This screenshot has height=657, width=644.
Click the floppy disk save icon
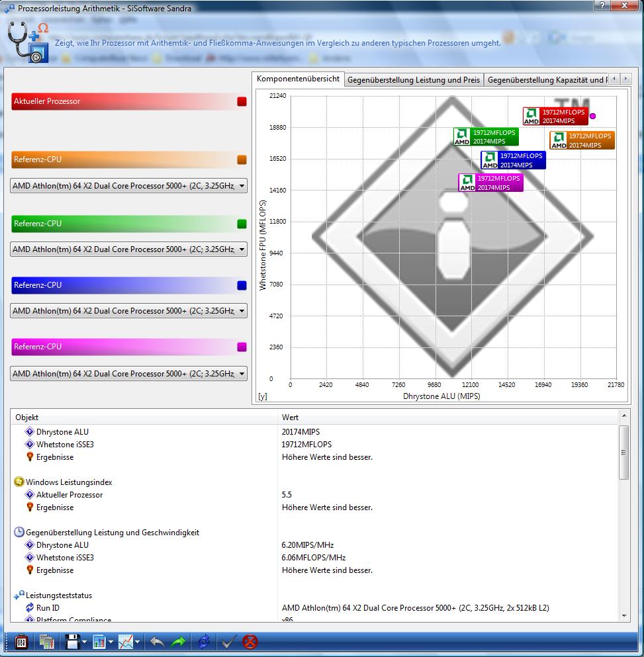point(73,642)
